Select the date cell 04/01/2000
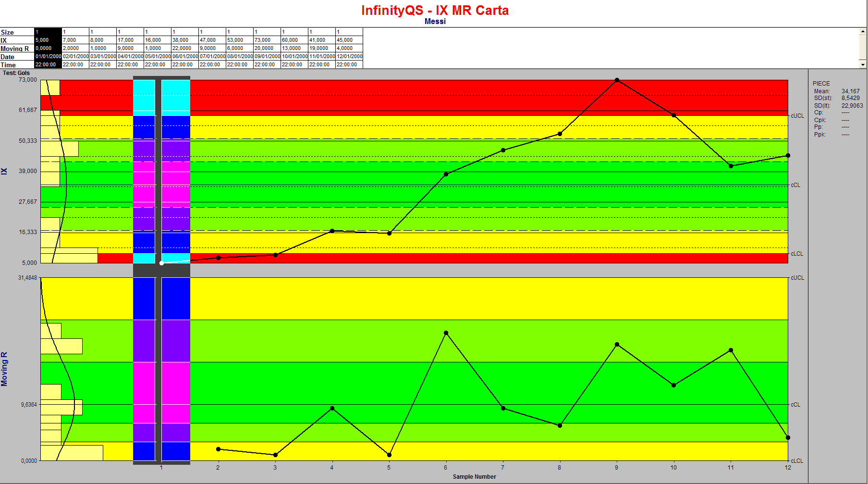This screenshot has width=868, height=484. (130, 56)
